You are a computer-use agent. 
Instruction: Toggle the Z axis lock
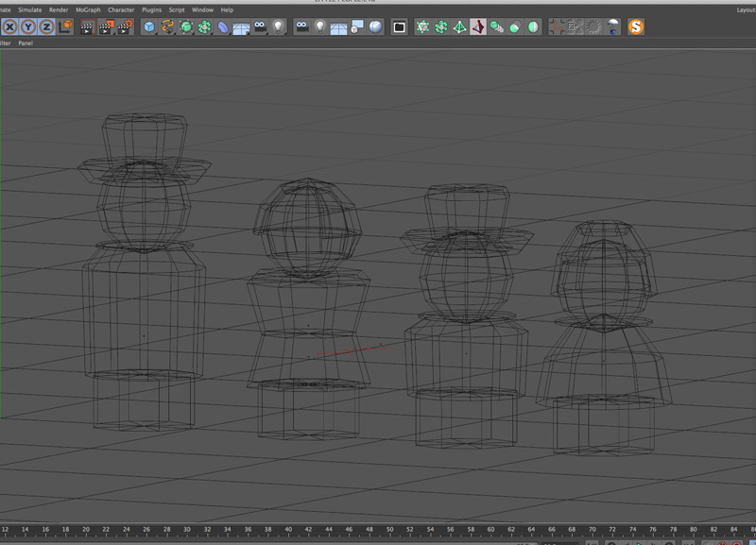tap(46, 27)
